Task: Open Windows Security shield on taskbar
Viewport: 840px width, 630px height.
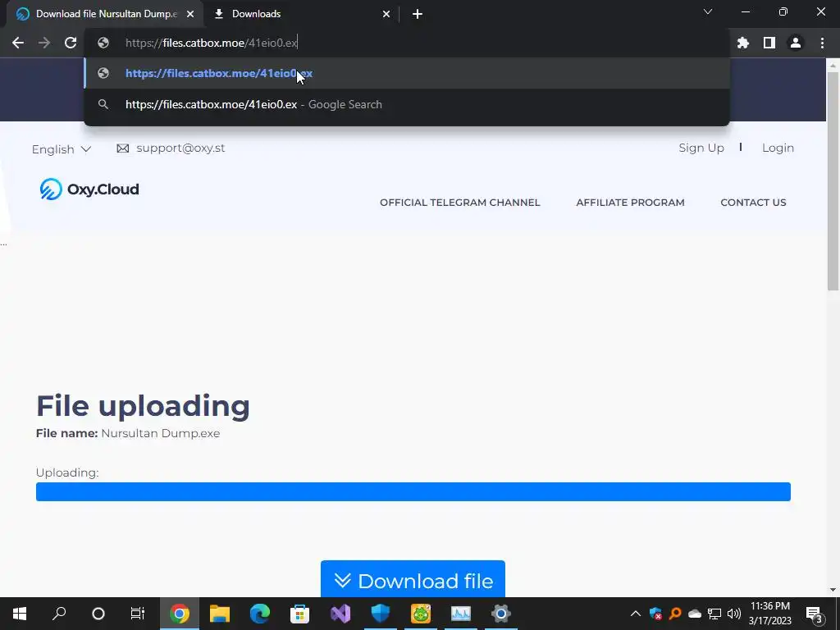Action: 381,614
